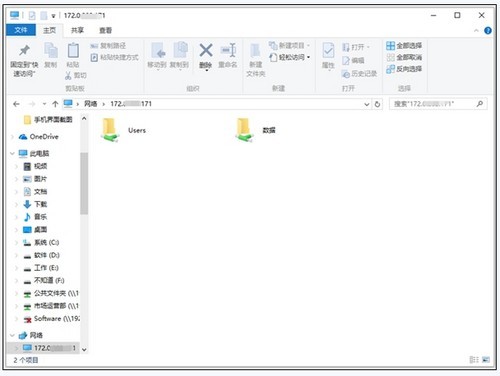500x376 pixels.
Task: Switch to the View (查看) tab
Action: coord(105,30)
